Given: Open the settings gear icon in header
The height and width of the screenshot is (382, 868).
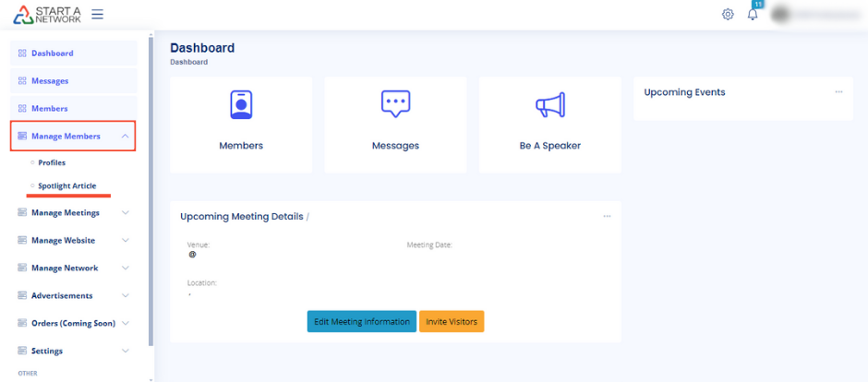Looking at the screenshot, I should pos(728,15).
